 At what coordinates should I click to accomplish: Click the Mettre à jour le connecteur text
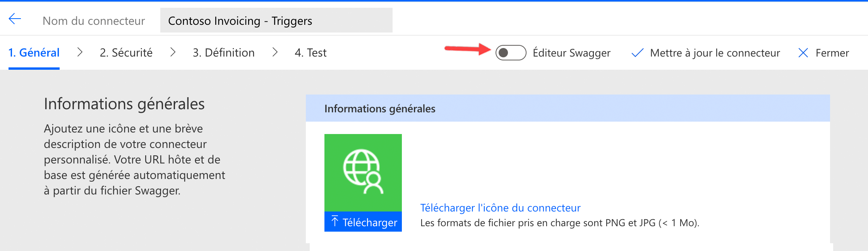coord(715,53)
